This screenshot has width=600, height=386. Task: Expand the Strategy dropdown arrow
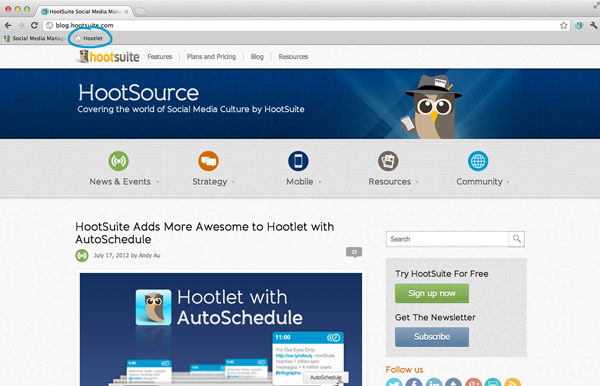click(x=233, y=182)
